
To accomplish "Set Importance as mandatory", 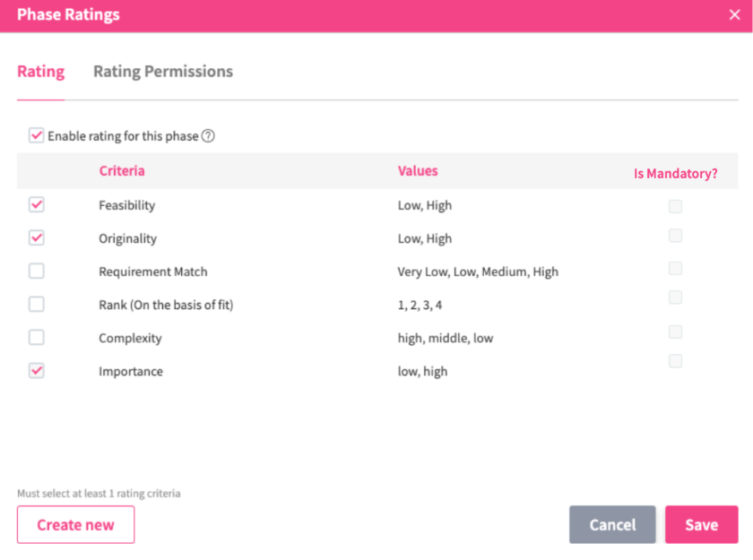I will click(675, 361).
